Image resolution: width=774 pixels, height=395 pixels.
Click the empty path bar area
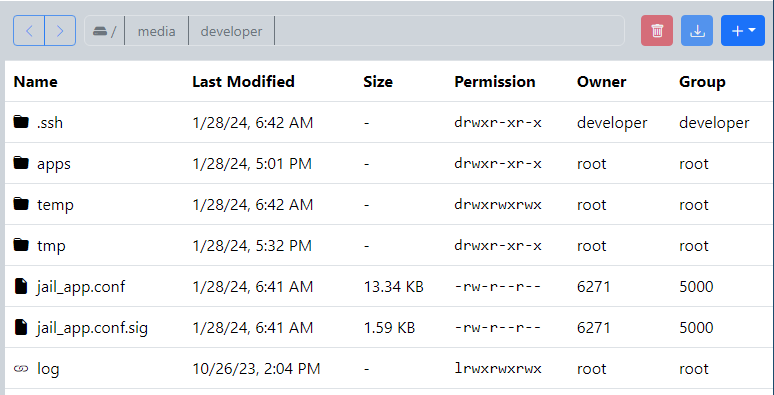(x=449, y=31)
